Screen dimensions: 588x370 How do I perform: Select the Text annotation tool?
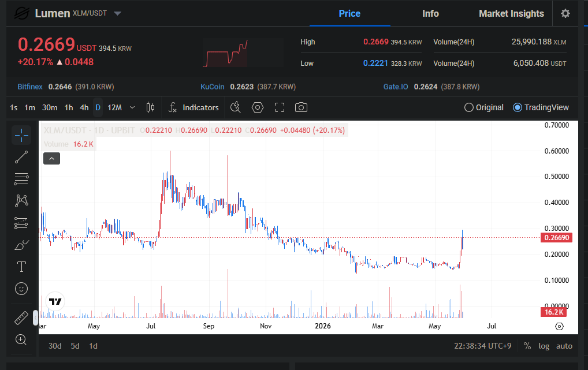pyautogui.click(x=21, y=267)
